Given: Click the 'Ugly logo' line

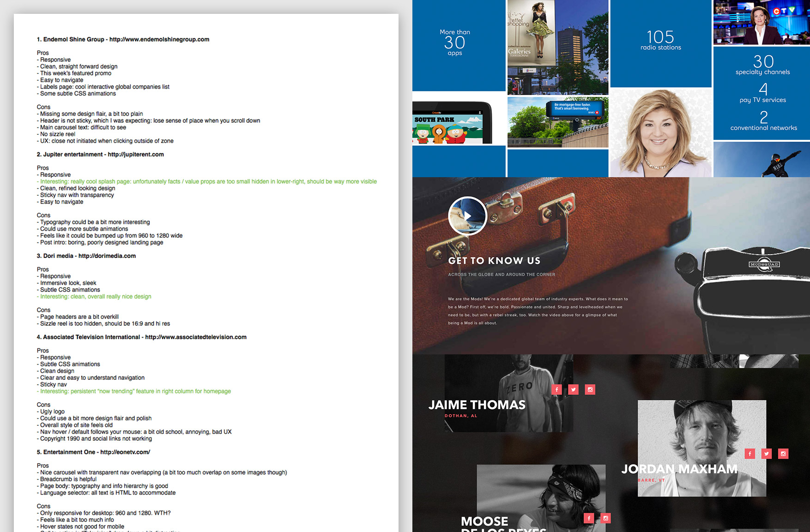Looking at the screenshot, I should [51, 412].
